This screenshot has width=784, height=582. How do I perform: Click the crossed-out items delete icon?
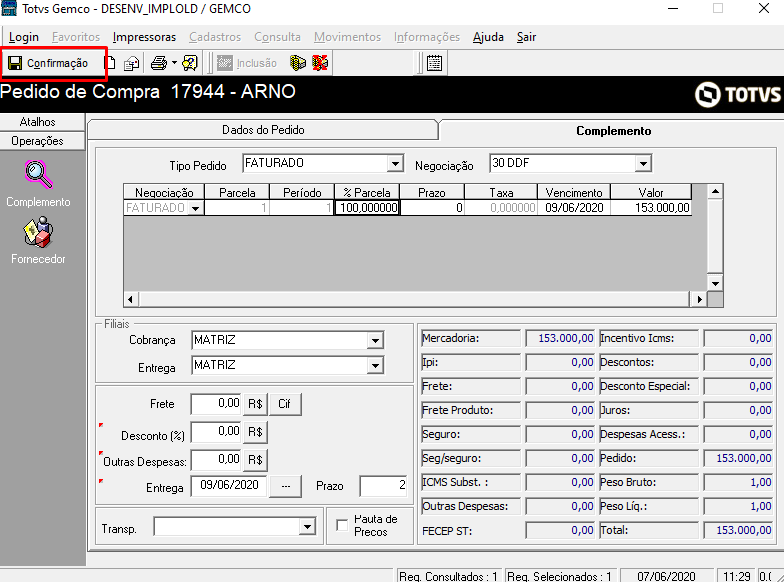point(320,63)
